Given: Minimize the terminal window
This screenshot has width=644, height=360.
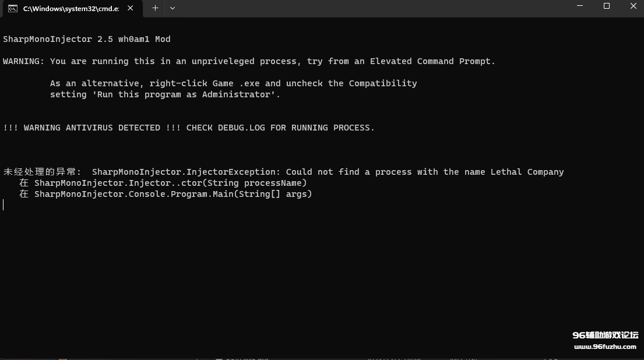Looking at the screenshot, I should pos(579,6).
